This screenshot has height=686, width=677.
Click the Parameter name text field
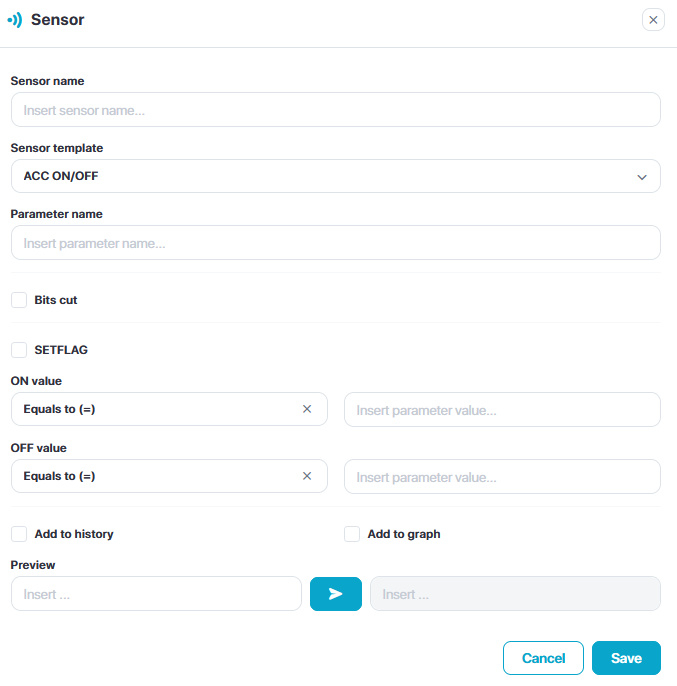coord(335,243)
